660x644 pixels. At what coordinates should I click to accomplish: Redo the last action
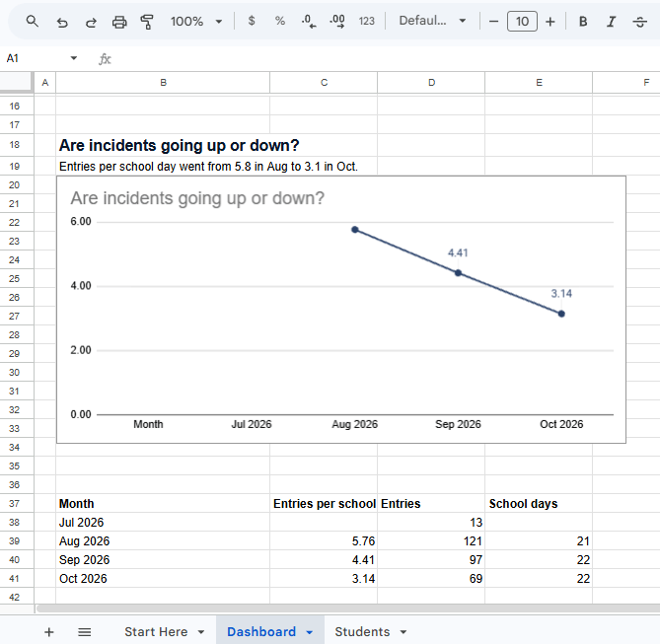[x=91, y=22]
